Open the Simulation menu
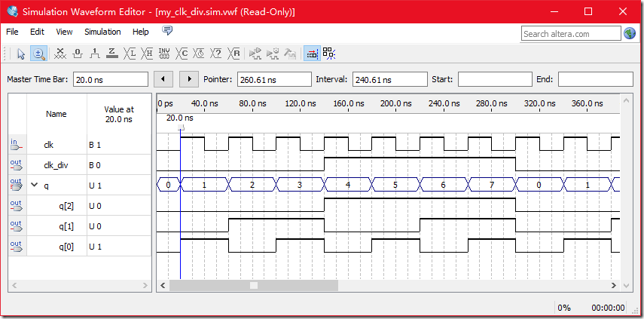Image resolution: width=644 pixels, height=319 pixels. (102, 32)
